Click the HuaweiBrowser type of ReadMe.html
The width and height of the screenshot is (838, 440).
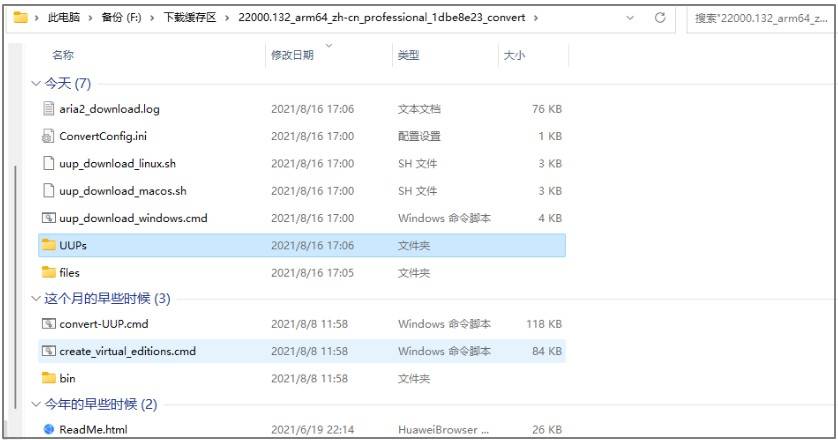443,429
